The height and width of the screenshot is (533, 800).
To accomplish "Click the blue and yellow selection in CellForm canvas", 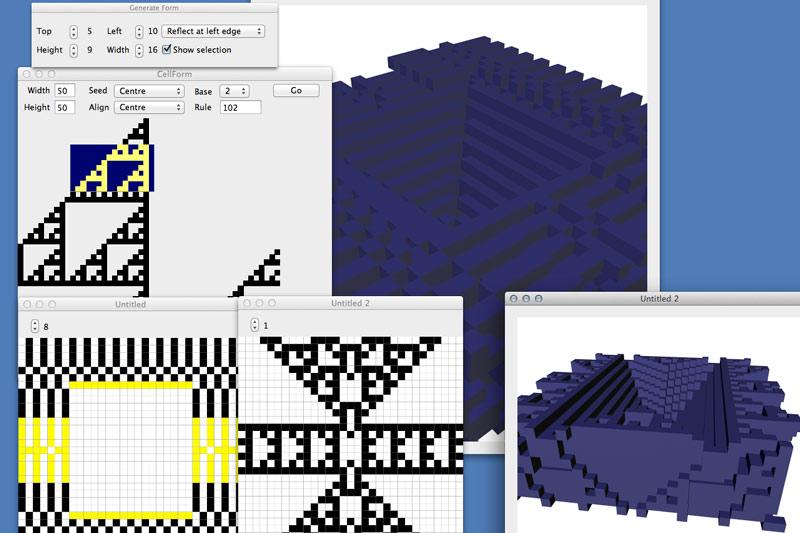I will coord(110,167).
